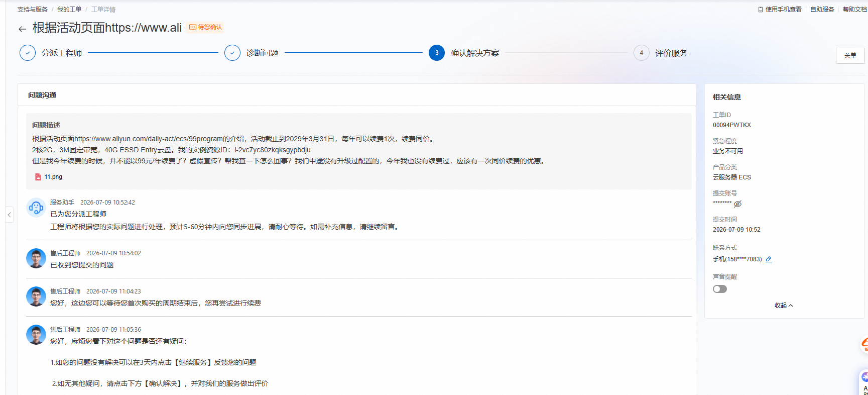
Task: Select 分派工程师 step label
Action: (62, 53)
